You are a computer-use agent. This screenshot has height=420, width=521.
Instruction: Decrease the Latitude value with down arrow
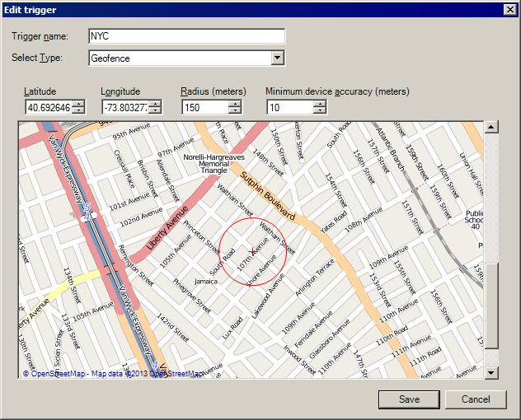pos(78,110)
